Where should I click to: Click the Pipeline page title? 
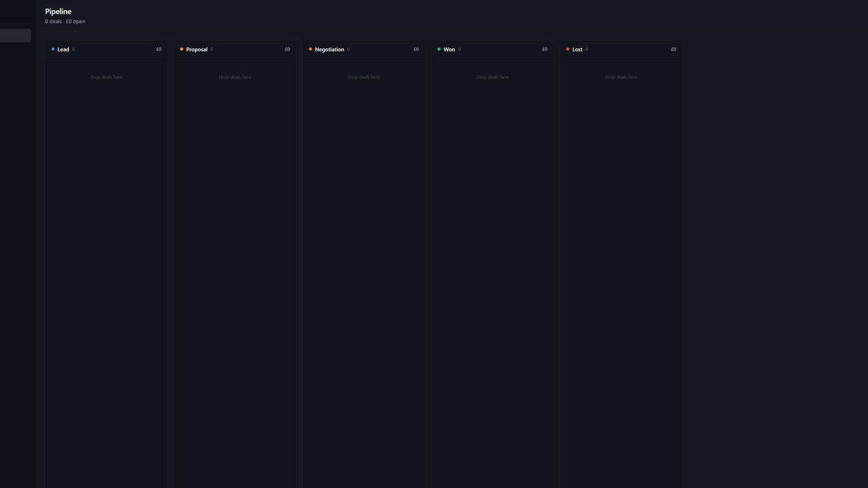[58, 12]
